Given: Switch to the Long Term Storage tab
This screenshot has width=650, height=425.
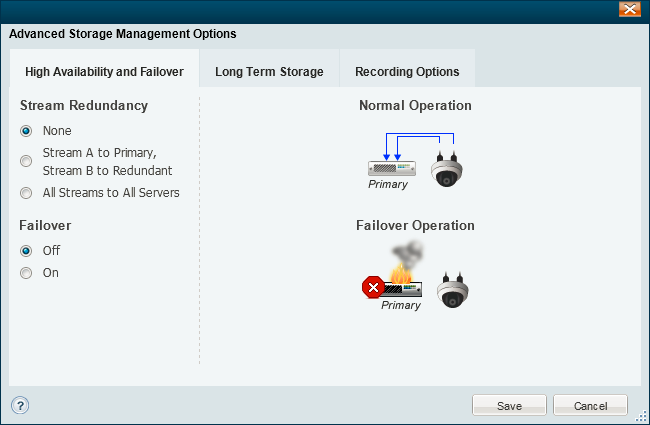Looking at the screenshot, I should [269, 72].
